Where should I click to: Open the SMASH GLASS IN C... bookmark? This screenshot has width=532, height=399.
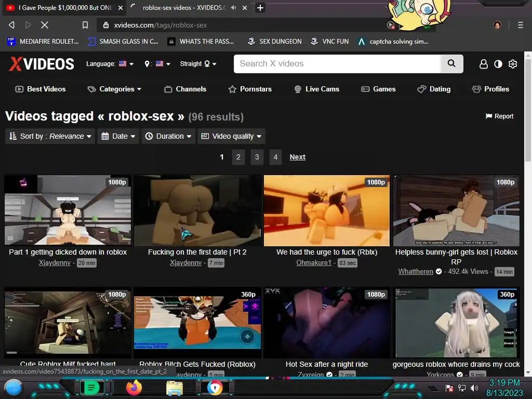click(x=123, y=42)
